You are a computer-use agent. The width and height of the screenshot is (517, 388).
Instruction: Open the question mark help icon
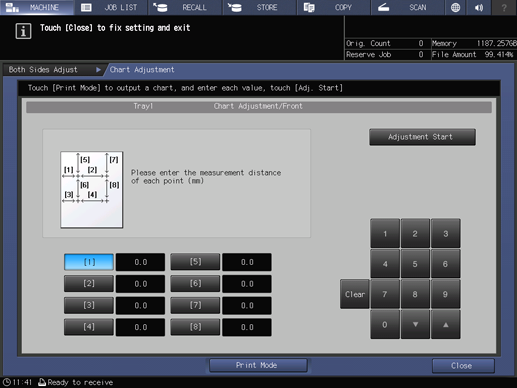504,7
